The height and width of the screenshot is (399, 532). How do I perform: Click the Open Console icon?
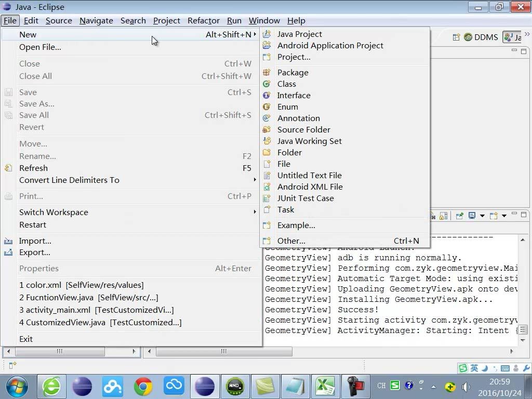494,216
